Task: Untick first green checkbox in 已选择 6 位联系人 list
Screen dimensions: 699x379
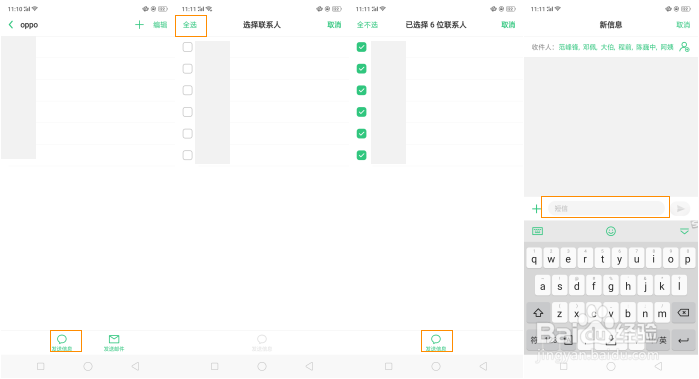Action: [x=362, y=47]
